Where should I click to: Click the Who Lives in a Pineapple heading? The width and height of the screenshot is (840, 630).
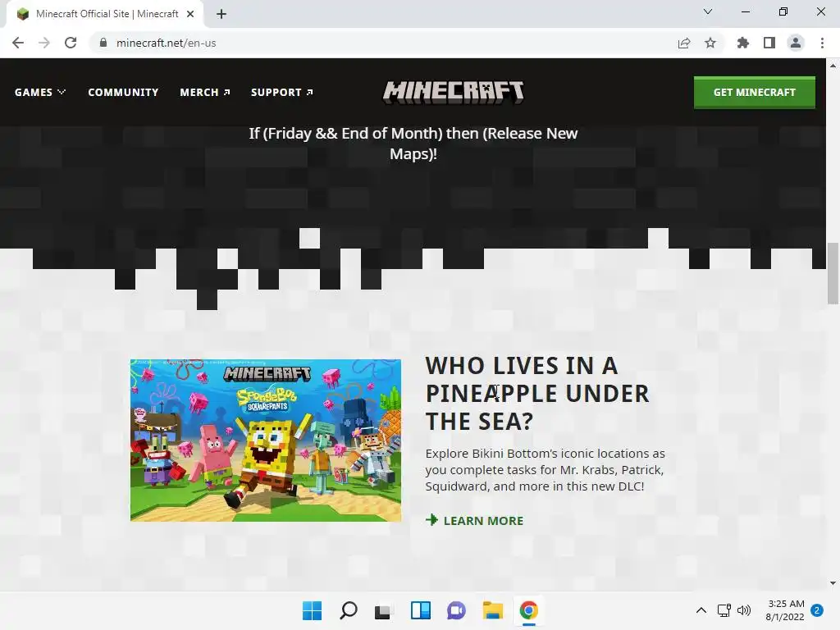[537, 393]
